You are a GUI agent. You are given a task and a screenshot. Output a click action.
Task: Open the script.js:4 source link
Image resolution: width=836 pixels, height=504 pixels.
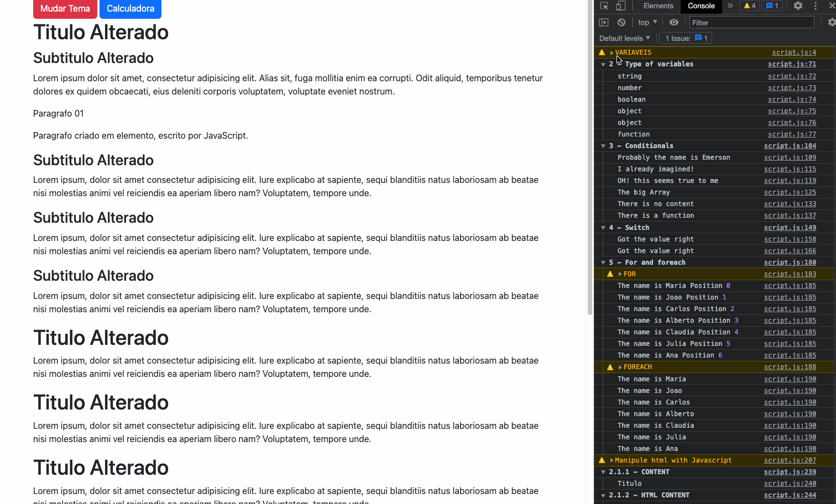[794, 53]
